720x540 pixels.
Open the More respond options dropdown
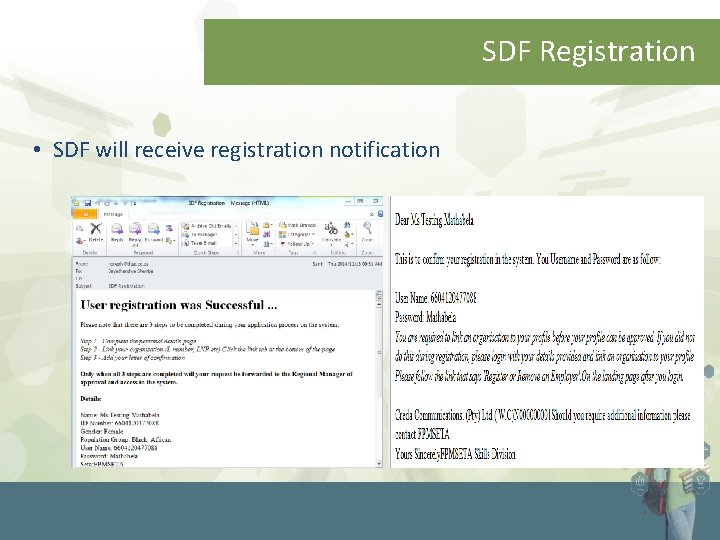170,241
